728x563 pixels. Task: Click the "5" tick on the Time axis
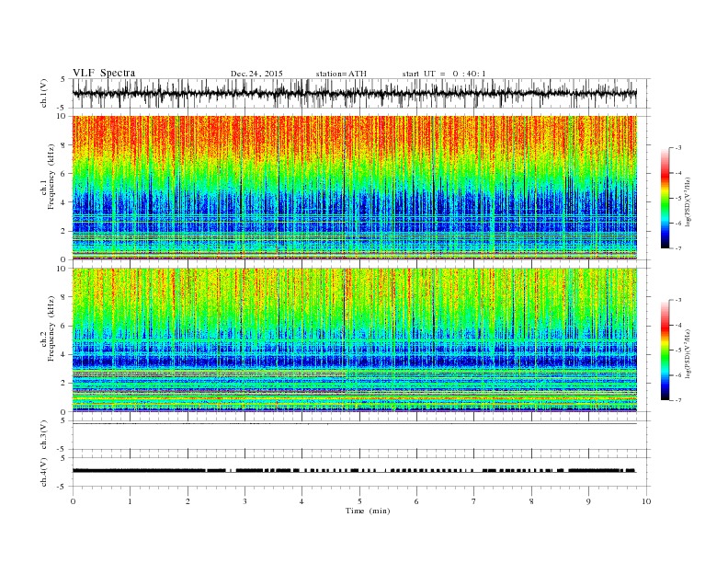click(359, 501)
